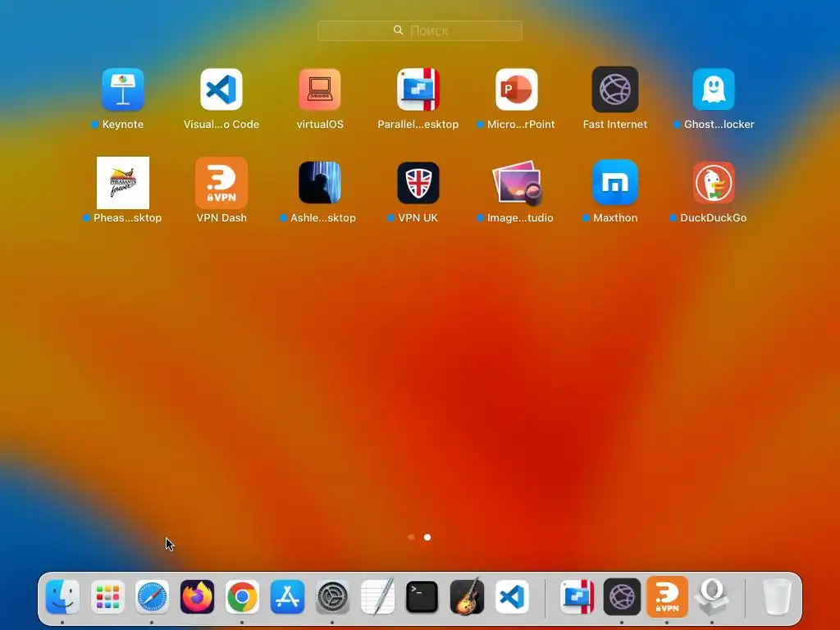Click Parallels Desktop in the Dock

[x=577, y=596]
